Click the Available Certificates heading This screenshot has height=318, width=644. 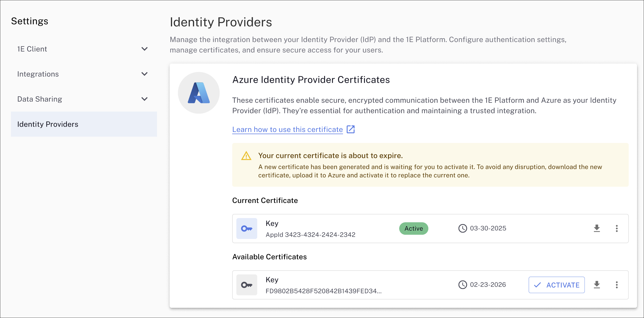[x=269, y=257]
